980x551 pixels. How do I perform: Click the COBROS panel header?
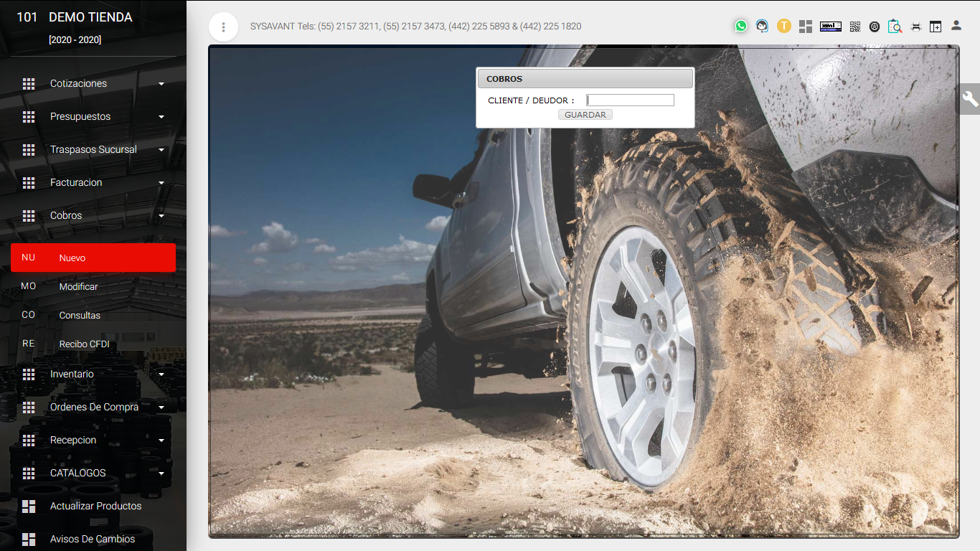coord(585,79)
